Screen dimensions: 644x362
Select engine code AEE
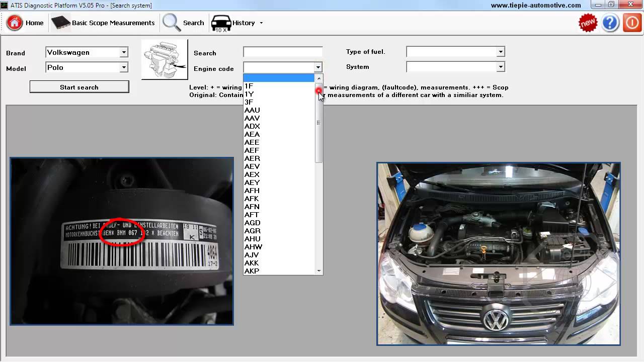tap(279, 142)
